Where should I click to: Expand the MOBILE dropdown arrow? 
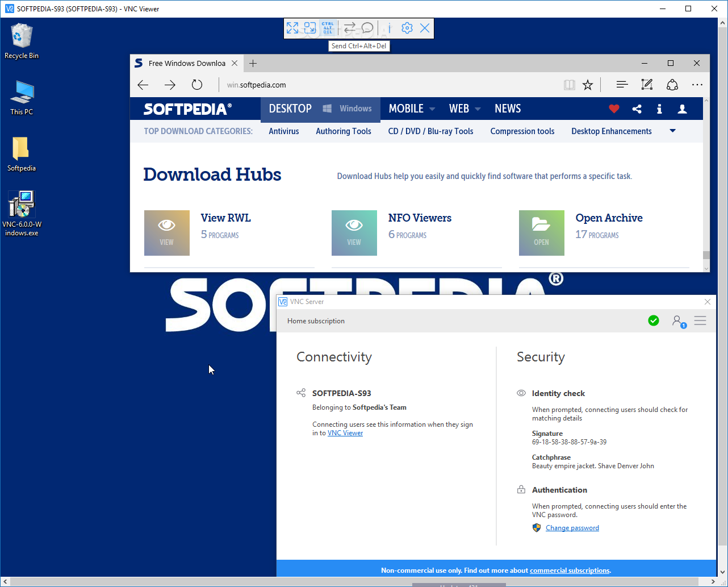(x=432, y=109)
